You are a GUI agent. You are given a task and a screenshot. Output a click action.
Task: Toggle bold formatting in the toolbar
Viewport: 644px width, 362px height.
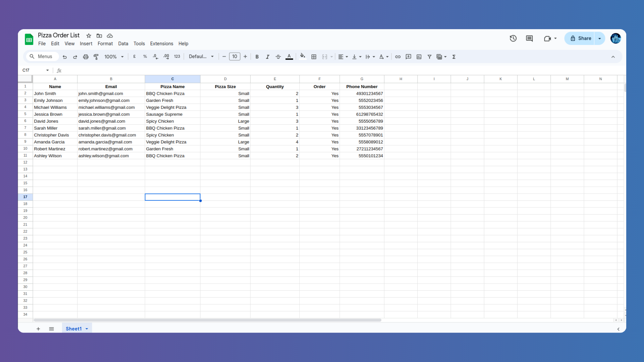[x=257, y=56]
